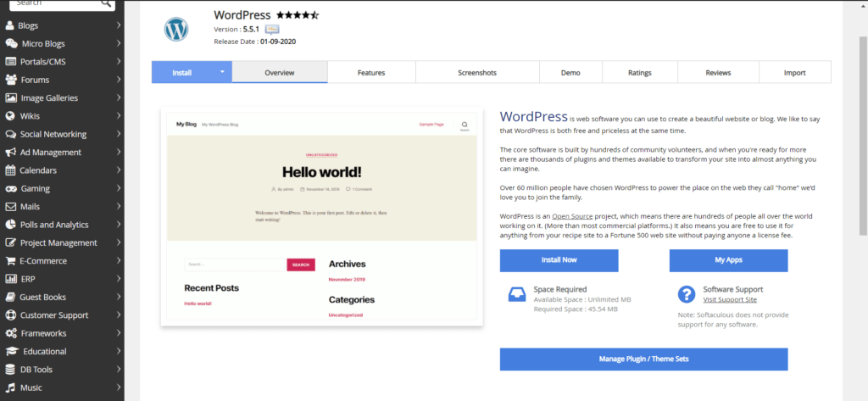Click the Project Management edit icon

pos(10,242)
